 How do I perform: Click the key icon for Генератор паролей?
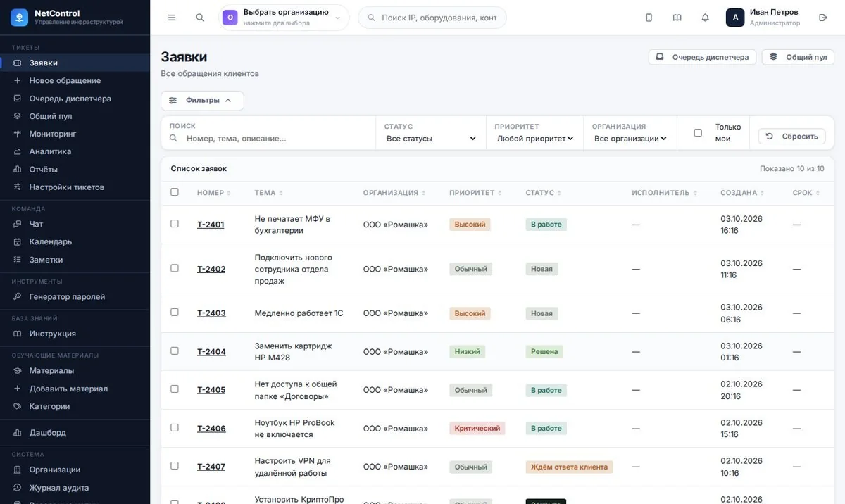[17, 296]
